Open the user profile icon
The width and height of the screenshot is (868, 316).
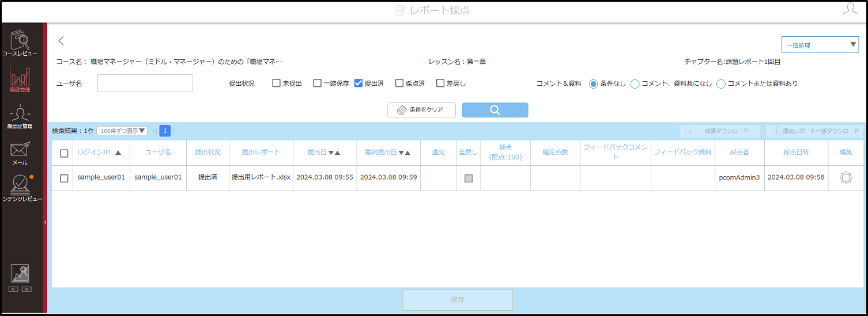point(850,9)
